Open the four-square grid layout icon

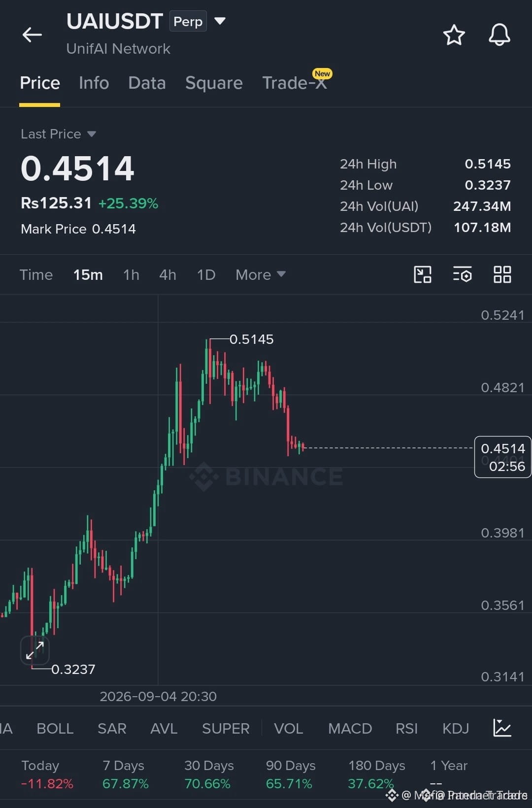coord(502,274)
